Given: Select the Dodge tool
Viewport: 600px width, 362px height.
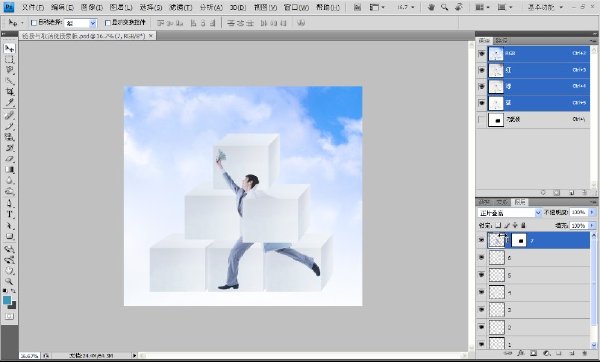Looking at the screenshot, I should coord(10,191).
